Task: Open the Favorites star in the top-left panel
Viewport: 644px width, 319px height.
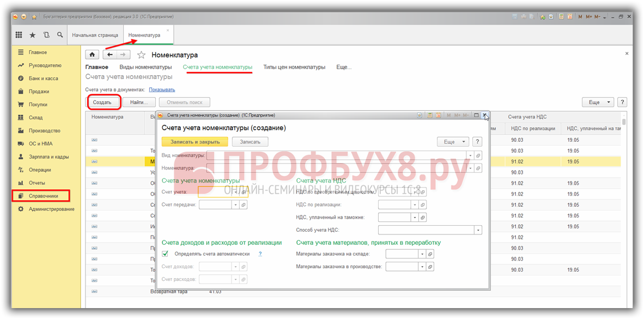Action: (33, 35)
